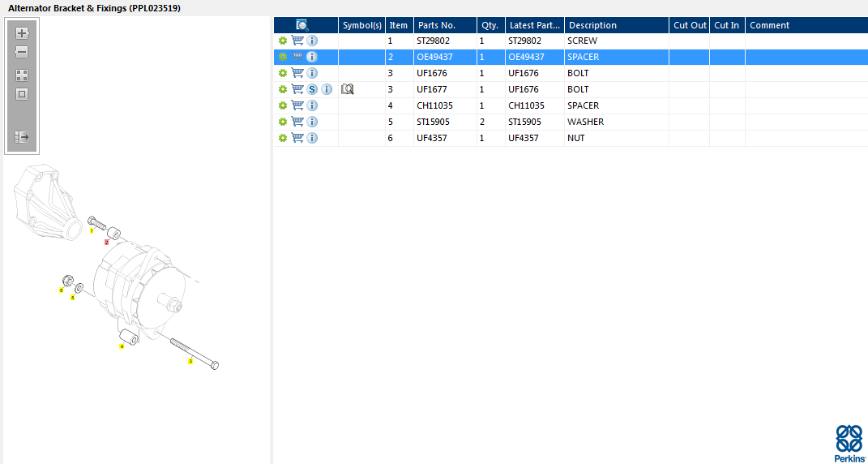Click the search icon in table header
The image size is (868, 464).
[302, 25]
